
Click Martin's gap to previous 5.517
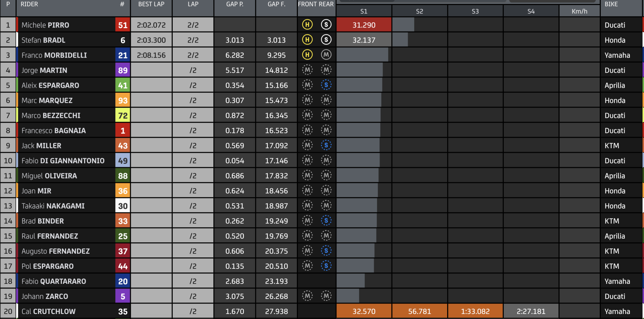click(x=235, y=70)
